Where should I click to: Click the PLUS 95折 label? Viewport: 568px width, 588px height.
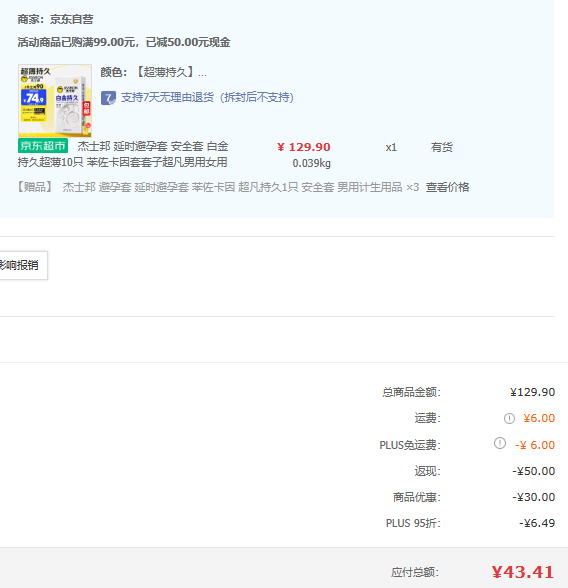coord(414,523)
